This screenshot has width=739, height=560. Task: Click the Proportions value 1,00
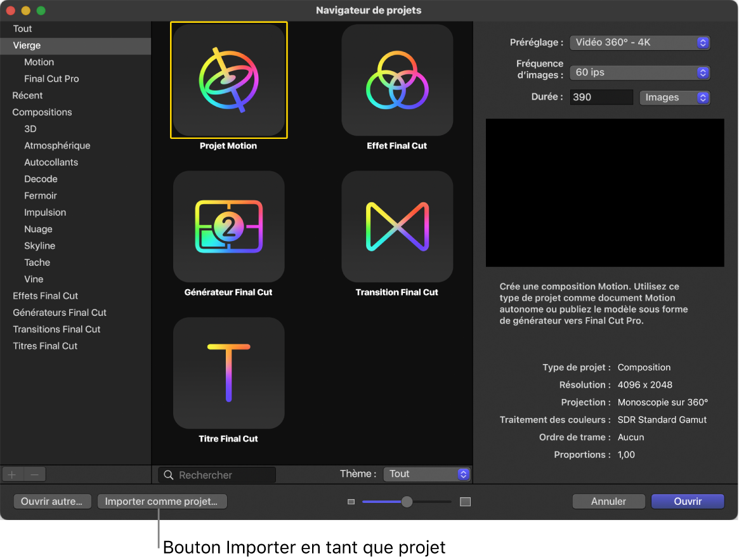[x=626, y=455]
